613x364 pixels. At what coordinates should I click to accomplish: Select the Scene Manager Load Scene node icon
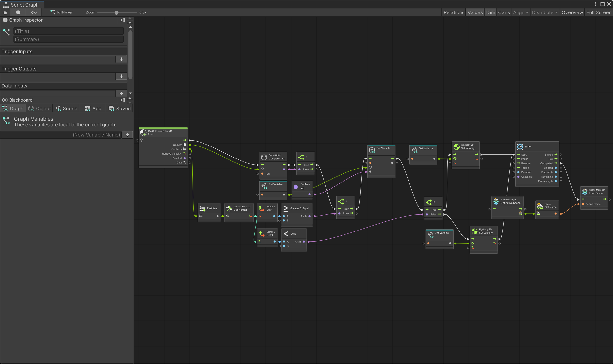tap(585, 191)
